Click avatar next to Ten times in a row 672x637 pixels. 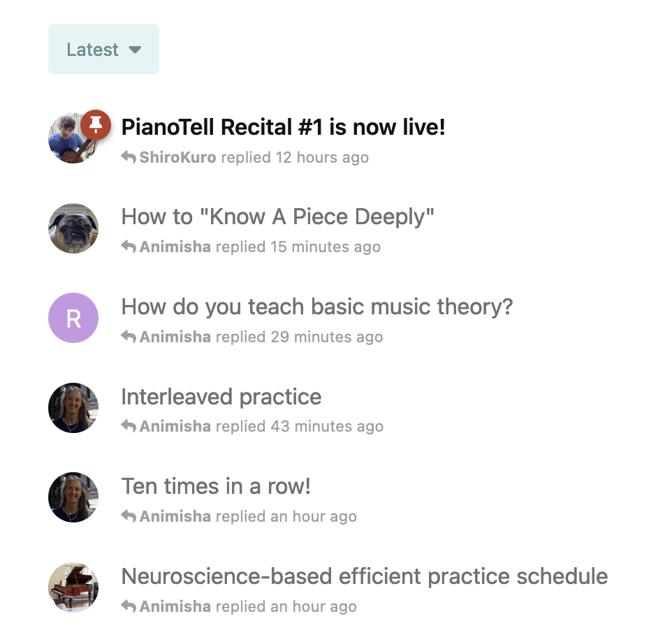tap(73, 497)
